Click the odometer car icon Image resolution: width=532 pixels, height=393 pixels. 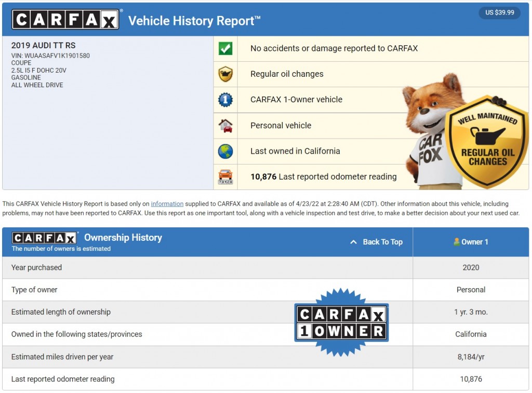(225, 177)
